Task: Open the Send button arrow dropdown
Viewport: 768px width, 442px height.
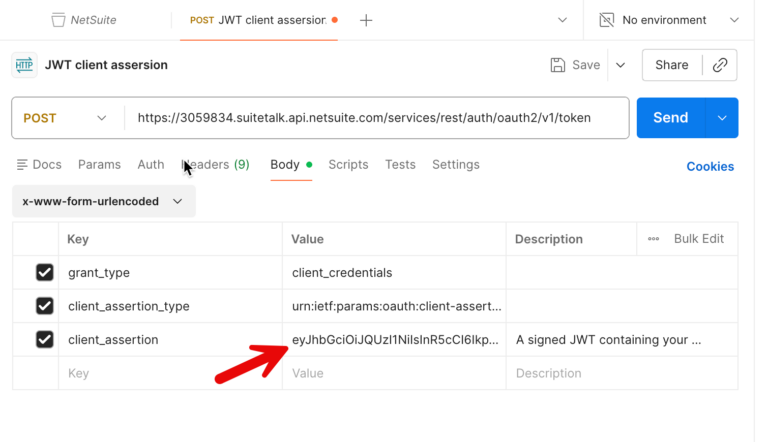Action: (x=721, y=118)
